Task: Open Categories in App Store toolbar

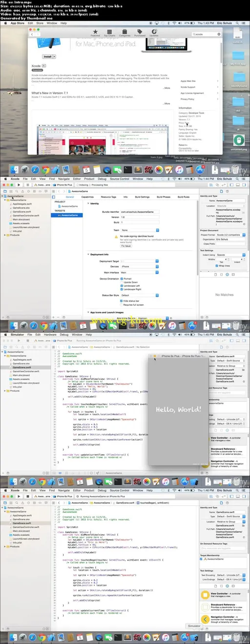Action: click(x=125, y=33)
